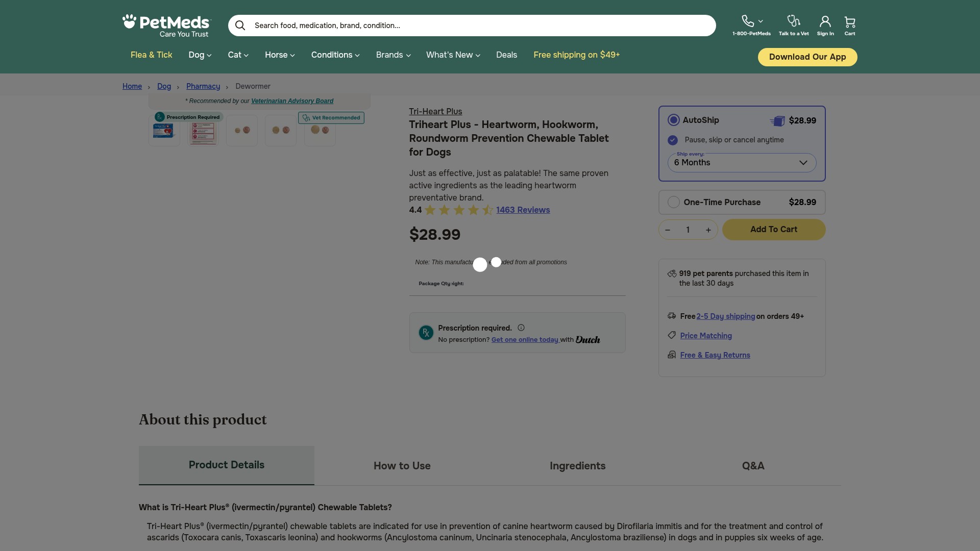Switch to the Ingredients tab
The image size is (980, 551).
(578, 466)
